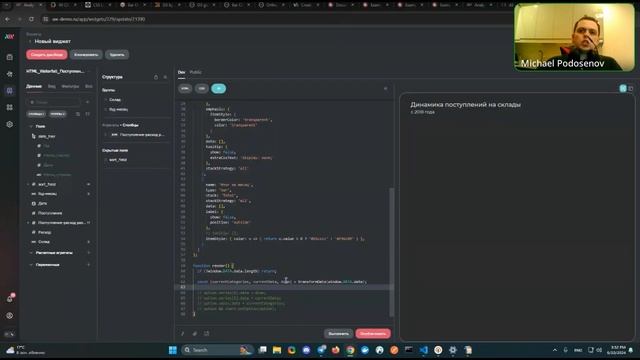Toggle the first filter chip under search
Image resolution: width=640 pixels, height=360 pixels.
(36, 114)
